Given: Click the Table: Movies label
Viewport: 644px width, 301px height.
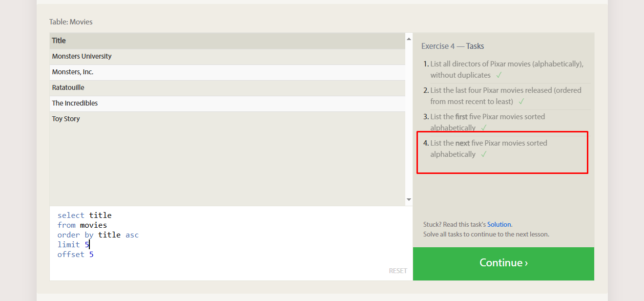Looking at the screenshot, I should point(71,22).
